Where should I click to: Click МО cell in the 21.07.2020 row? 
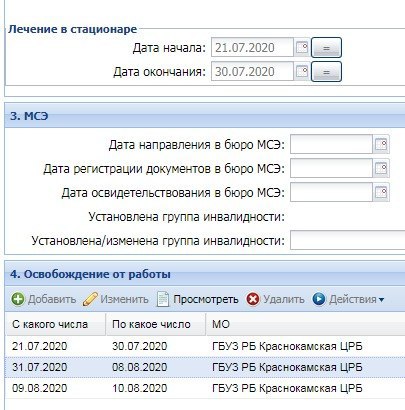click(x=287, y=346)
